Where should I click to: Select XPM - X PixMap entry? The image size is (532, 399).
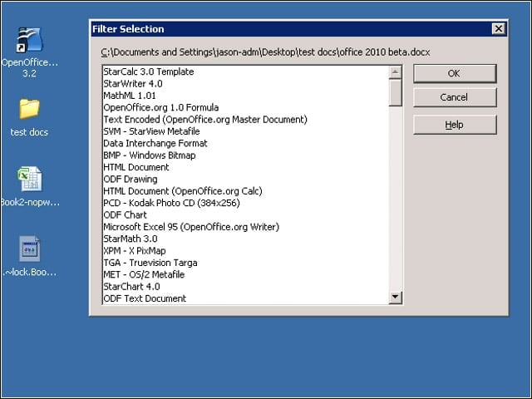pos(246,251)
